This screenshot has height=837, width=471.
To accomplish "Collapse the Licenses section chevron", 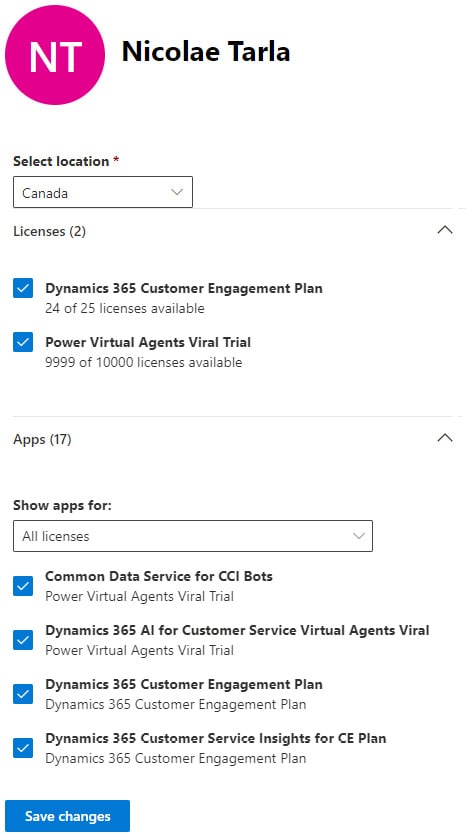I will click(x=445, y=230).
